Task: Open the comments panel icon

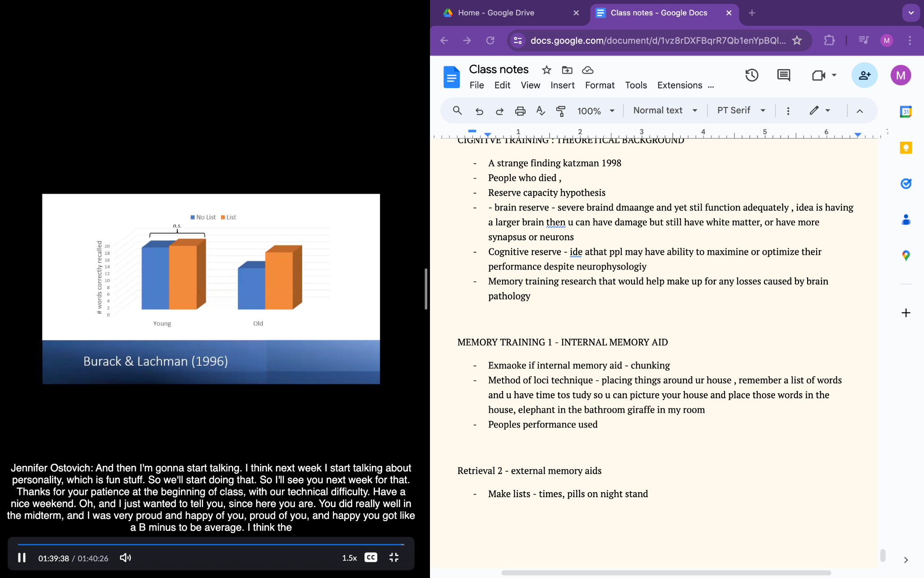Action: (x=784, y=75)
